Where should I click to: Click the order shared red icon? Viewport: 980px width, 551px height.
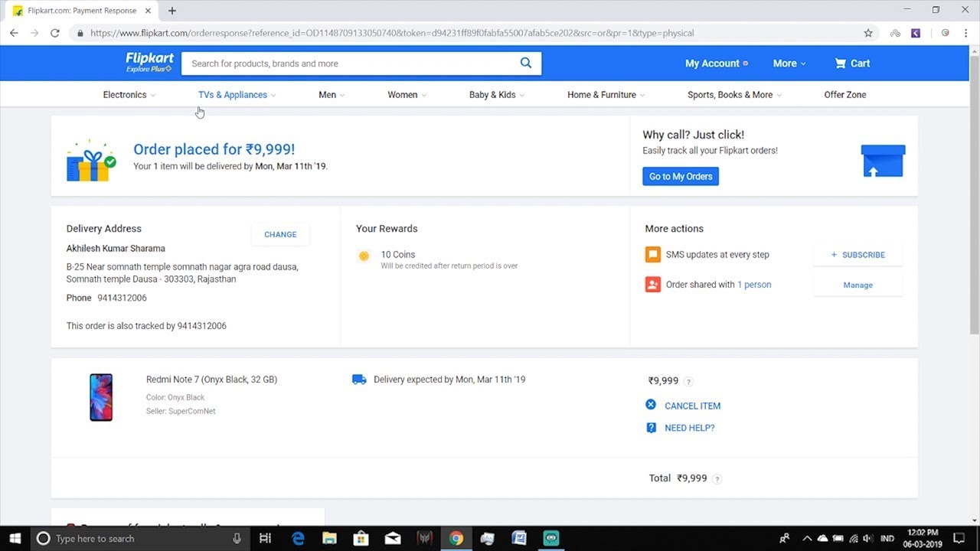652,285
